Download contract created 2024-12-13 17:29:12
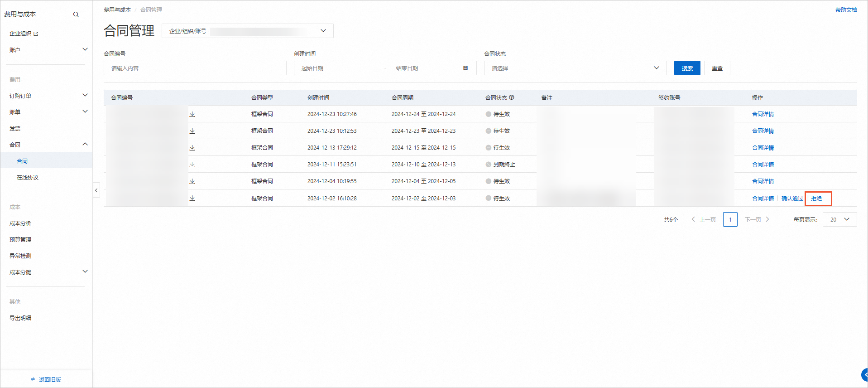The height and width of the screenshot is (388, 868). point(192,148)
